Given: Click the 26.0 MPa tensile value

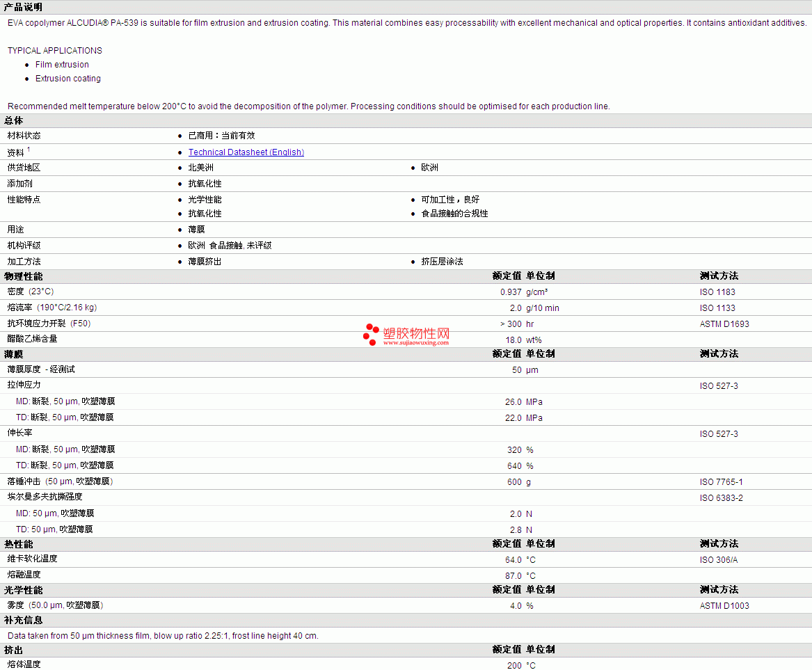Looking at the screenshot, I should point(523,402).
